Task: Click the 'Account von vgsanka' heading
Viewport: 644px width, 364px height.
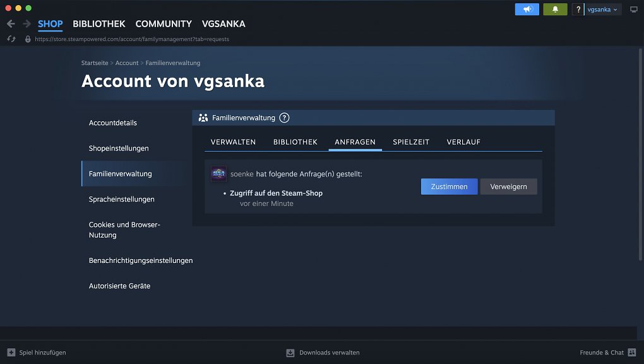Action: tap(173, 81)
